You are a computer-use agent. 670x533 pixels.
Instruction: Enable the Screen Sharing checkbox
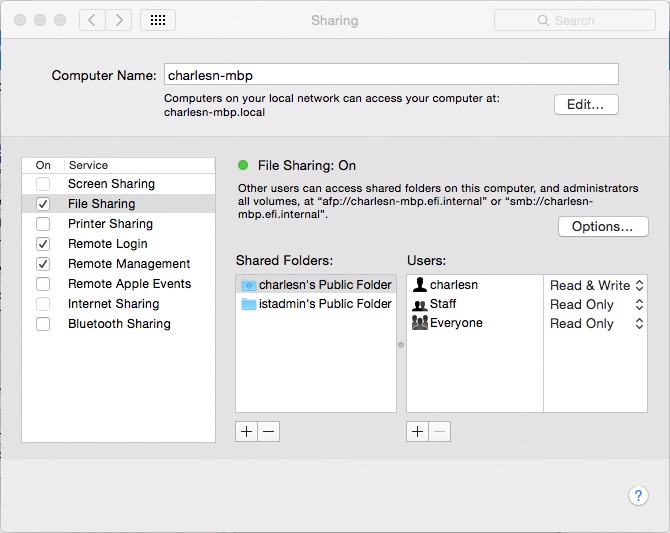tap(43, 184)
